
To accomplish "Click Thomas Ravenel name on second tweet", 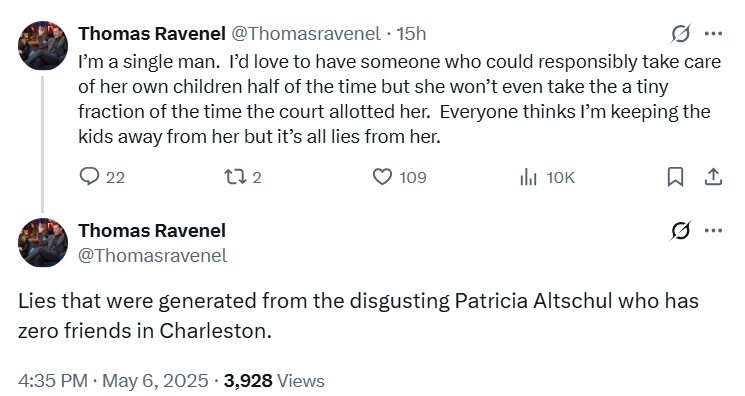I will tap(152, 231).
